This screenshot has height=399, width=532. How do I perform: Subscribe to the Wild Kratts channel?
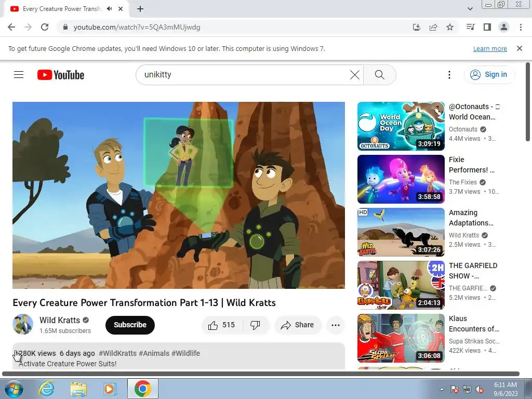(x=130, y=325)
